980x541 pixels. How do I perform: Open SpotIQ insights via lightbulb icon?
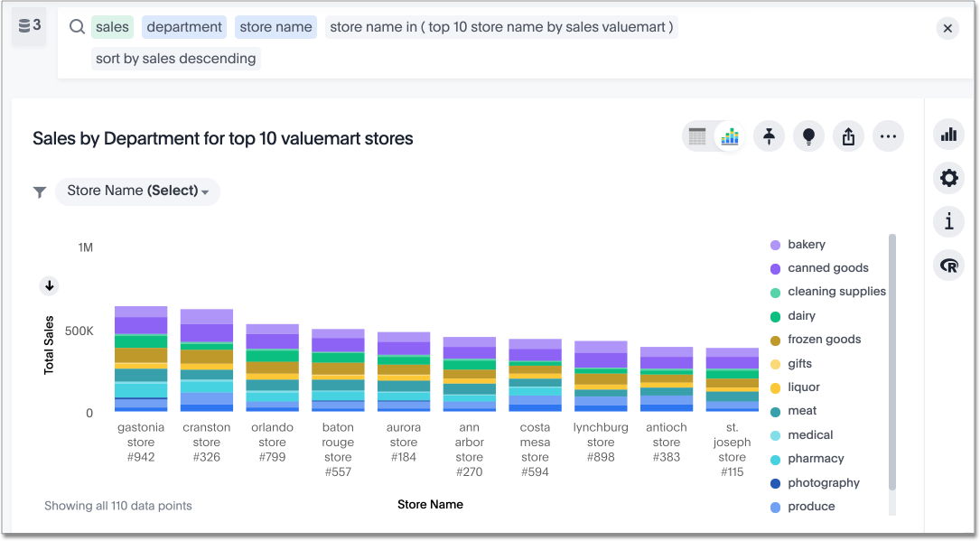[x=808, y=135]
